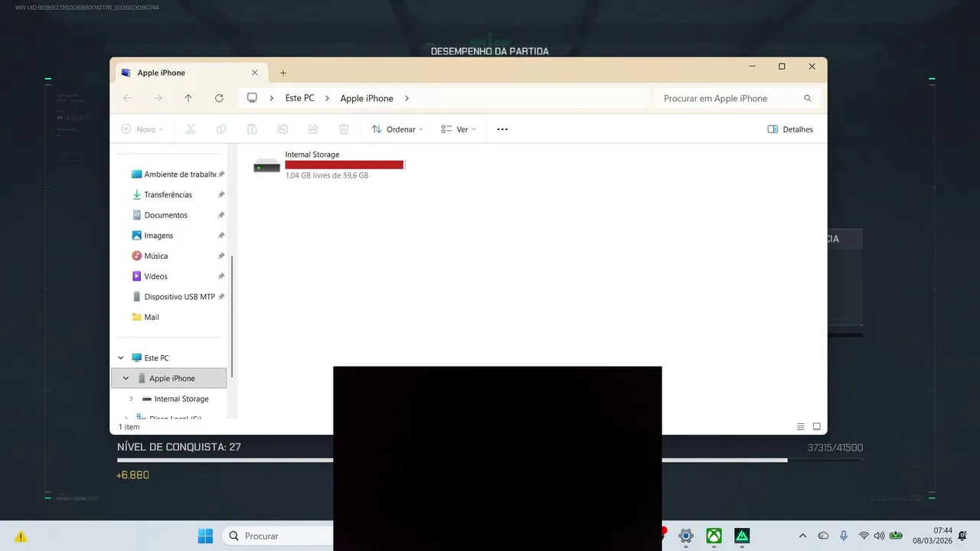Click Wi-Fi network tray icon

tap(864, 536)
